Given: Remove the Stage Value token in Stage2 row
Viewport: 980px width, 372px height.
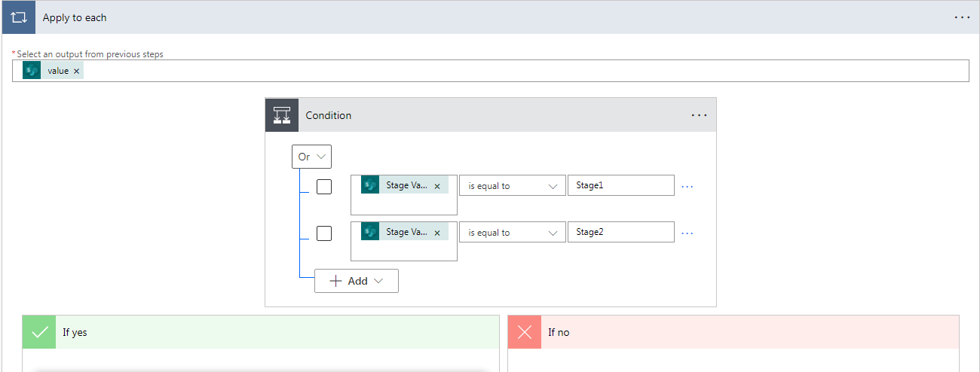Looking at the screenshot, I should [437, 233].
